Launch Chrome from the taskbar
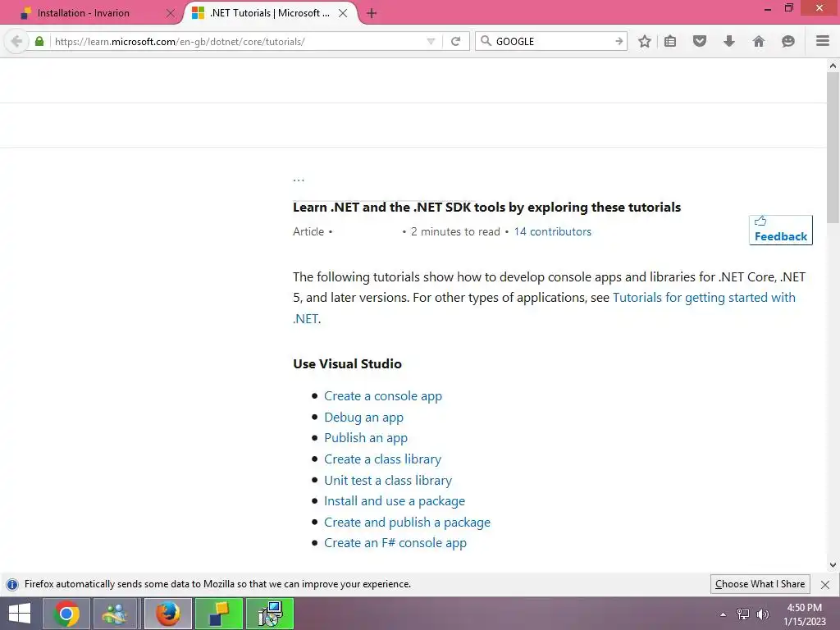Viewport: 840px width, 630px height. tap(66, 614)
